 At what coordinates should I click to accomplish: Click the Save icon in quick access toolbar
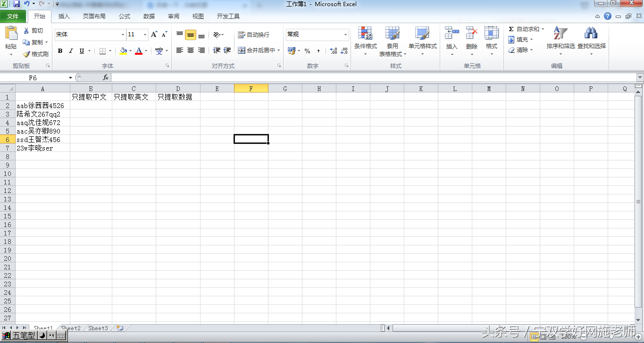click(x=17, y=4)
